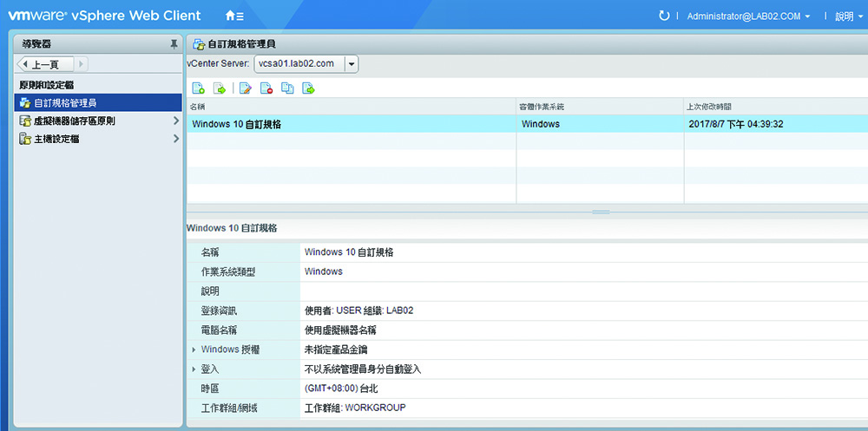Viewport: 868px width, 431px height.
Task: Duplicate the selected customization specification
Action: point(287,88)
